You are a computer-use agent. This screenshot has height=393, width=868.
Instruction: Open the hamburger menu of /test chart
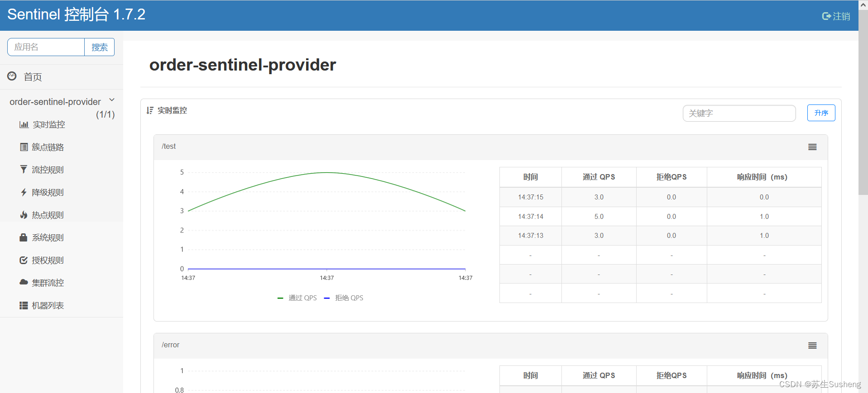pos(812,147)
